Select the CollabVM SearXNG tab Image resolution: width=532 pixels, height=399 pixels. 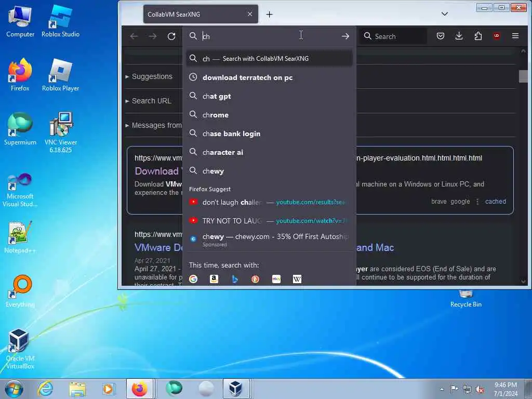(x=201, y=14)
